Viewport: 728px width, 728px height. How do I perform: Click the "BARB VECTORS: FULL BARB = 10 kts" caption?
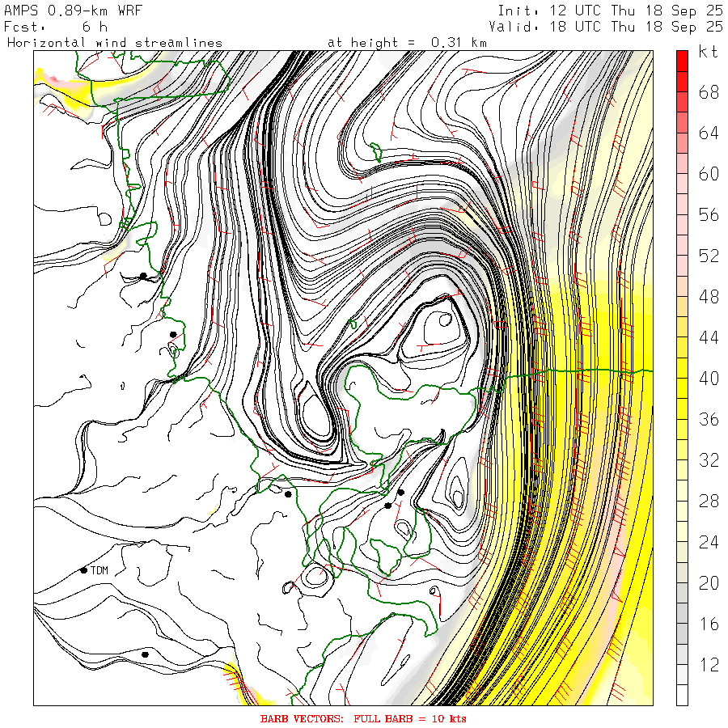(363, 719)
